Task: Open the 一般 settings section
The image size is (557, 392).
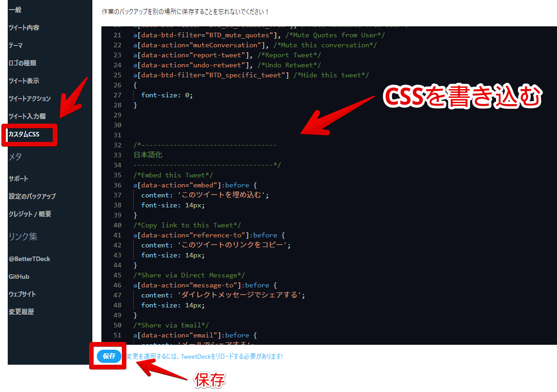Action: (x=15, y=10)
